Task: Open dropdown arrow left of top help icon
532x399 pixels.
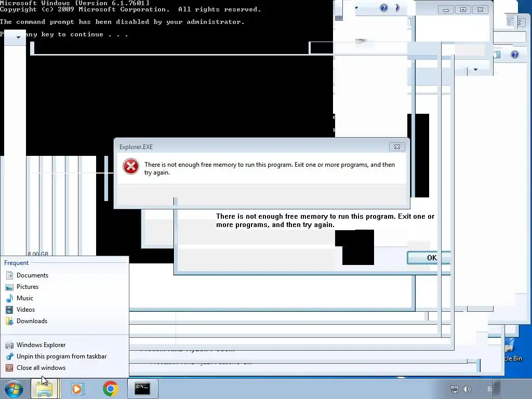Action: pyautogui.click(x=356, y=8)
